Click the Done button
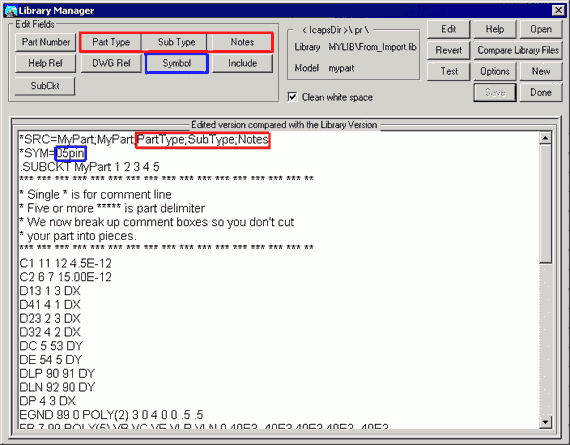This screenshot has width=570, height=445. 541,92
